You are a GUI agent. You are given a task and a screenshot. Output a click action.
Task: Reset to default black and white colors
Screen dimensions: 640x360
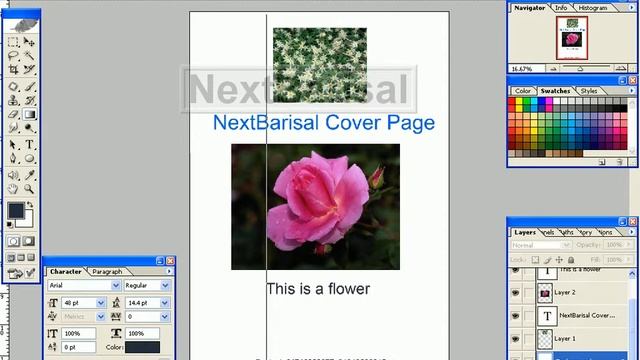click(x=10, y=224)
